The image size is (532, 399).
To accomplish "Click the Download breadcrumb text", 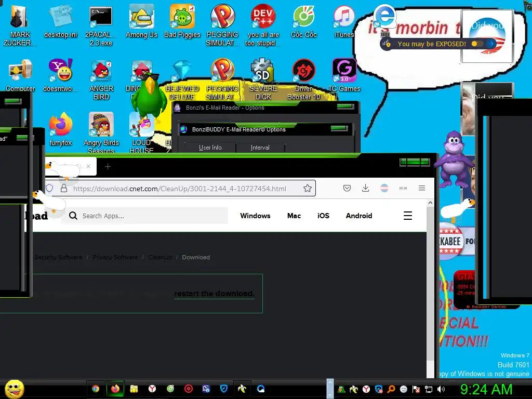I will tap(196, 257).
